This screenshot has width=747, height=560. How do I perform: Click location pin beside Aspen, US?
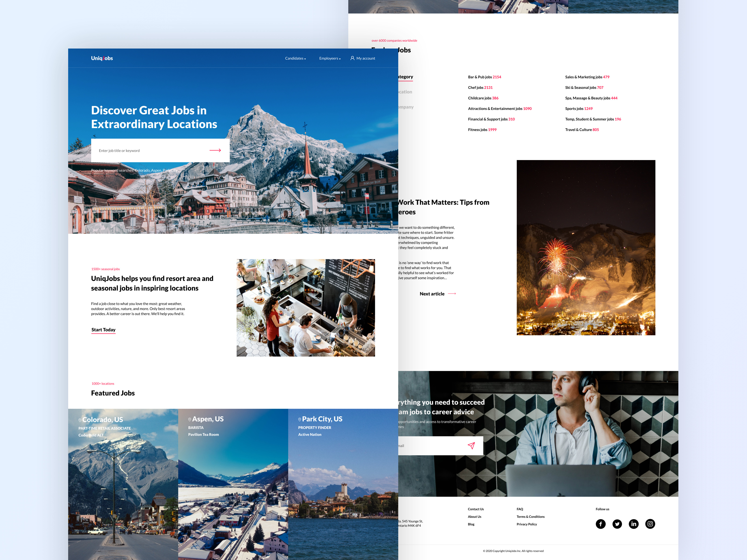point(190,419)
